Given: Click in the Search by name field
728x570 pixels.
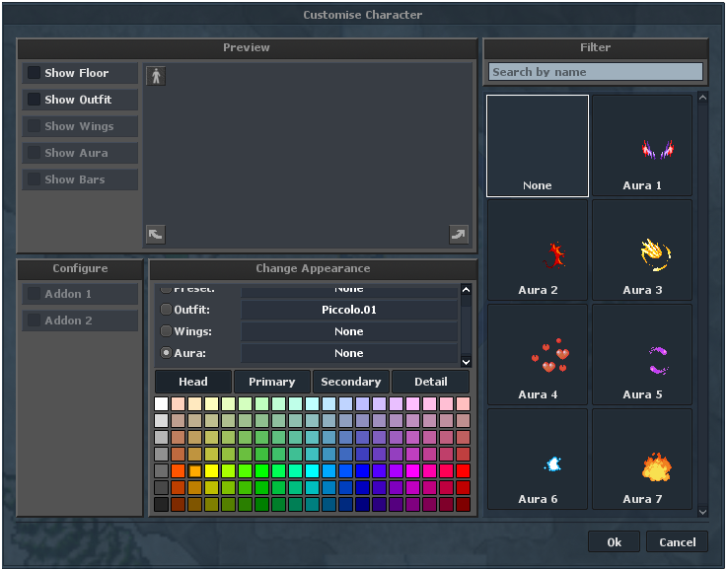Looking at the screenshot, I should point(595,72).
